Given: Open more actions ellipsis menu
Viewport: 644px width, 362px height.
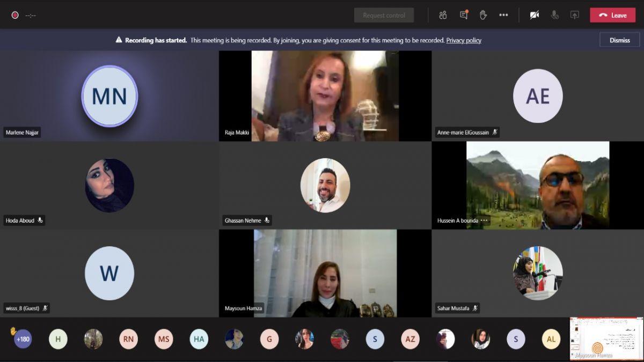Looking at the screenshot, I should [503, 15].
